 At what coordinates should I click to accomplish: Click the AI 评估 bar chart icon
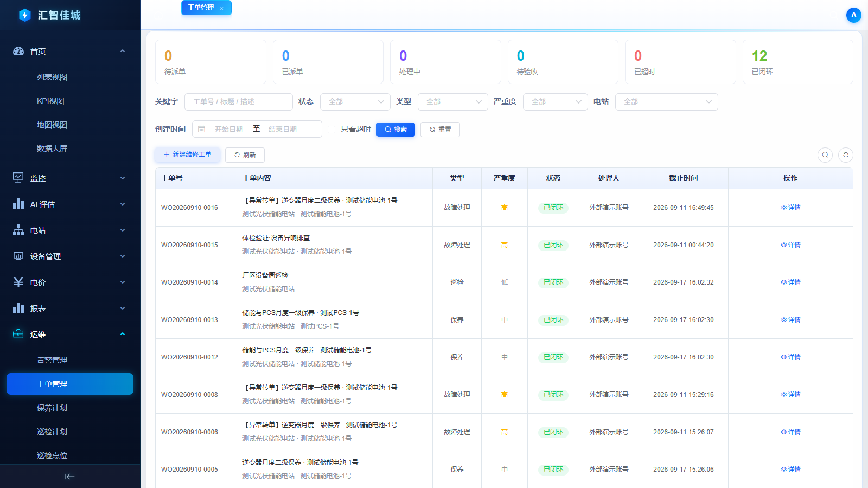pos(18,204)
